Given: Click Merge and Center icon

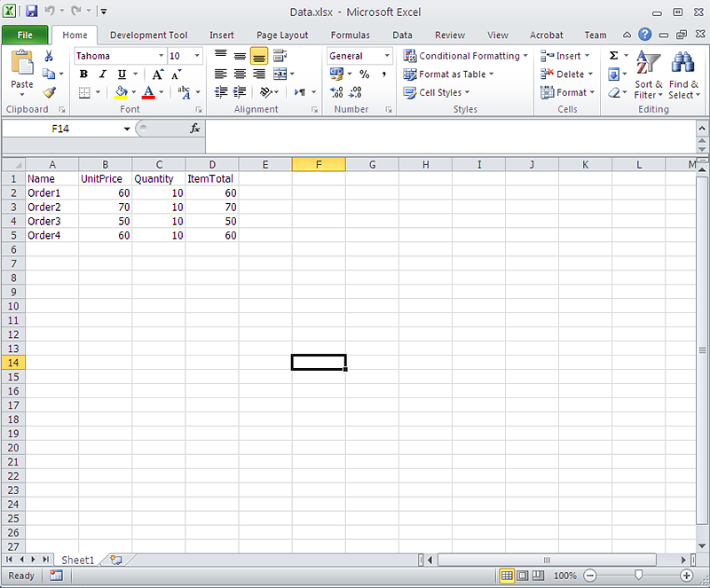Looking at the screenshot, I should tap(280, 74).
